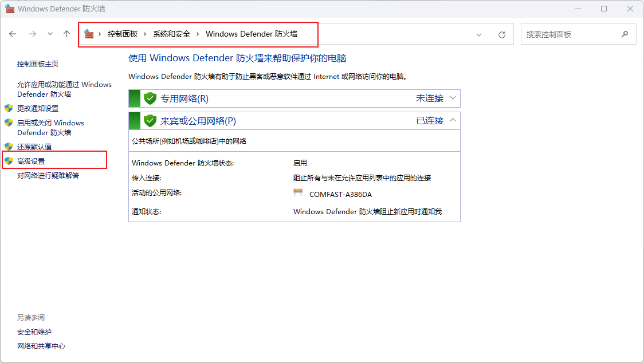Click 传入连接: label
The height and width of the screenshot is (363, 644).
tap(146, 178)
